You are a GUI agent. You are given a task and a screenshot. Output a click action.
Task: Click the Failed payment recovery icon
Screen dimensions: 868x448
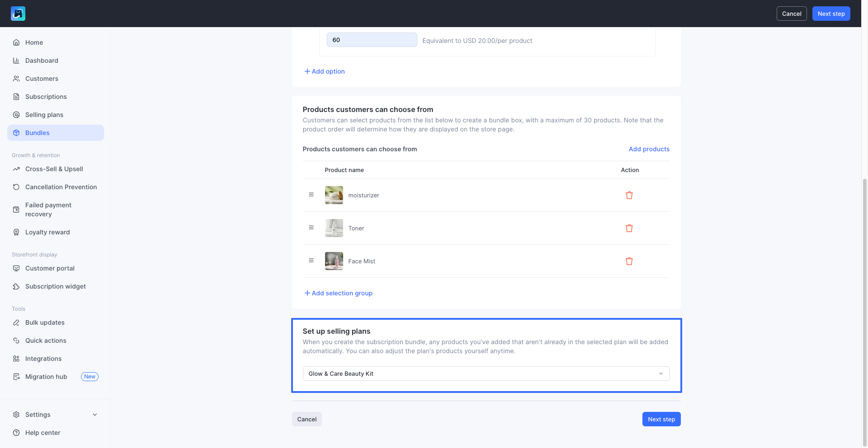16,210
